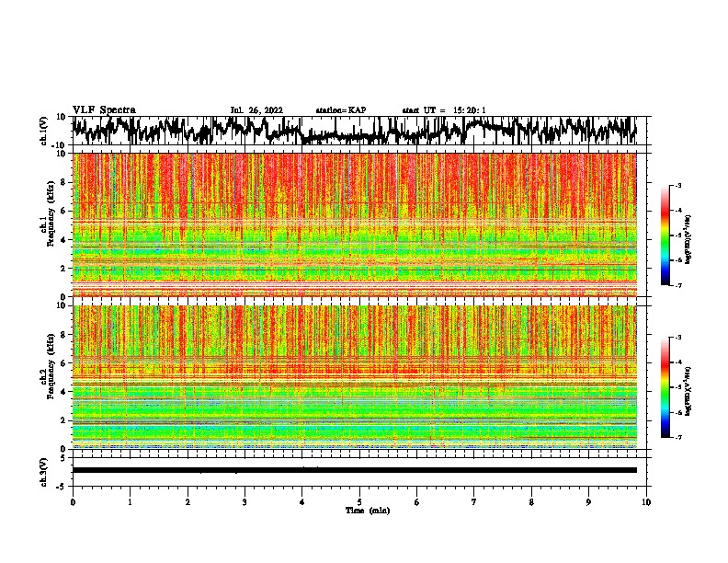Click the 4 kHz tick on ch.2 spectrogram
This screenshot has height=563, width=728.
63,392
